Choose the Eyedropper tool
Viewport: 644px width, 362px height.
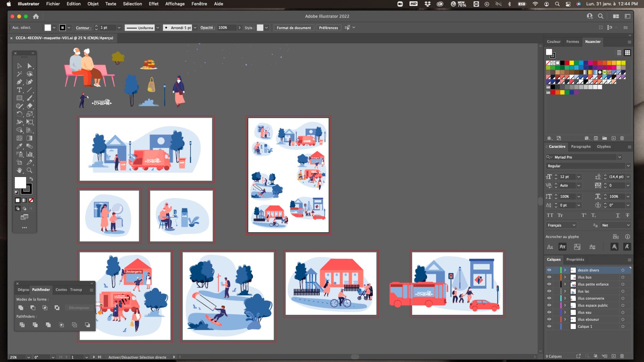[x=19, y=146]
